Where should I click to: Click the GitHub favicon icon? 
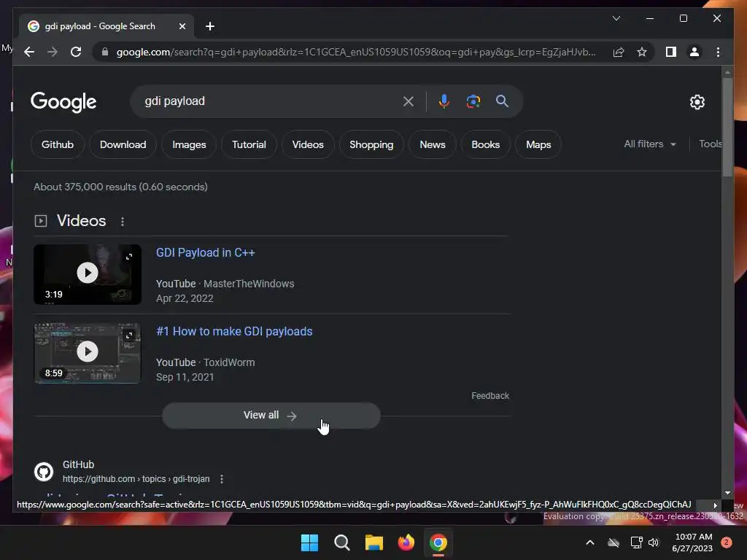tap(44, 472)
